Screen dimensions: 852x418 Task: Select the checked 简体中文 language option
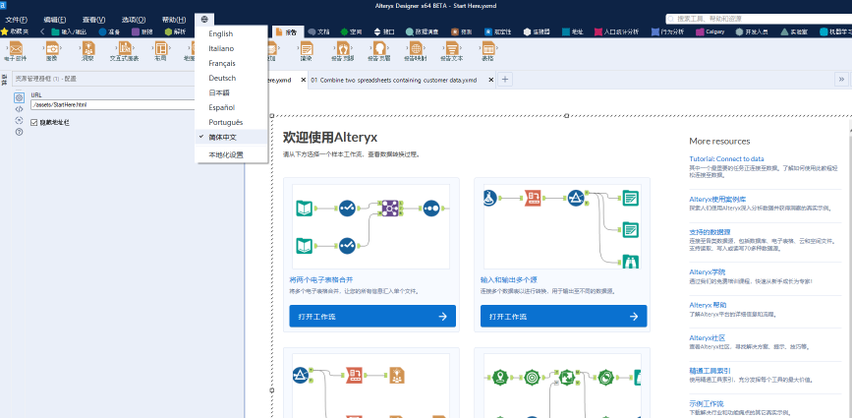[x=231, y=137]
